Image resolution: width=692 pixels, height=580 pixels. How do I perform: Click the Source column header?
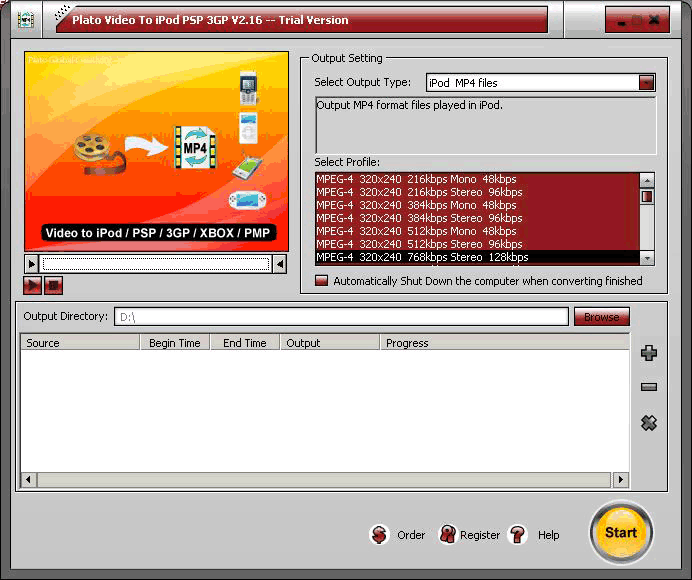coord(80,343)
